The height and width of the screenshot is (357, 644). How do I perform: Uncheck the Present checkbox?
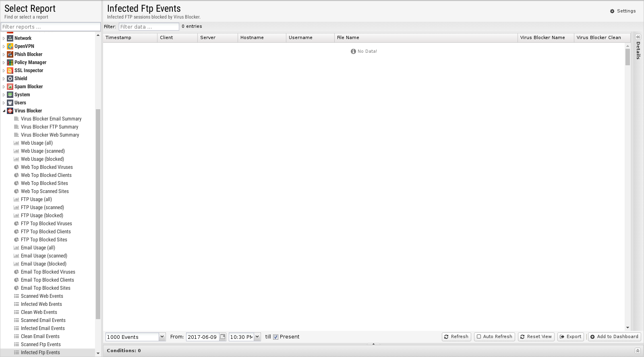[x=276, y=337]
